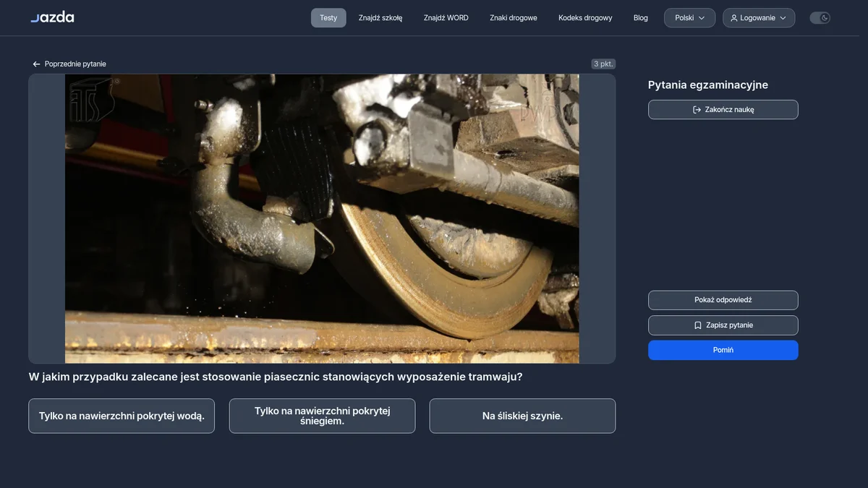The height and width of the screenshot is (488, 868).
Task: Choose answer Tylko na nawierzchni pokrytej śniegiem
Action: (322, 416)
